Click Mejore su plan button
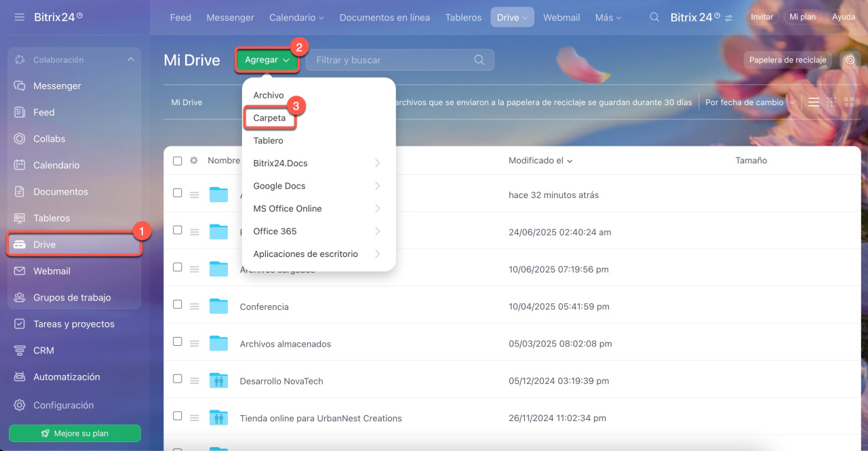 pos(75,433)
